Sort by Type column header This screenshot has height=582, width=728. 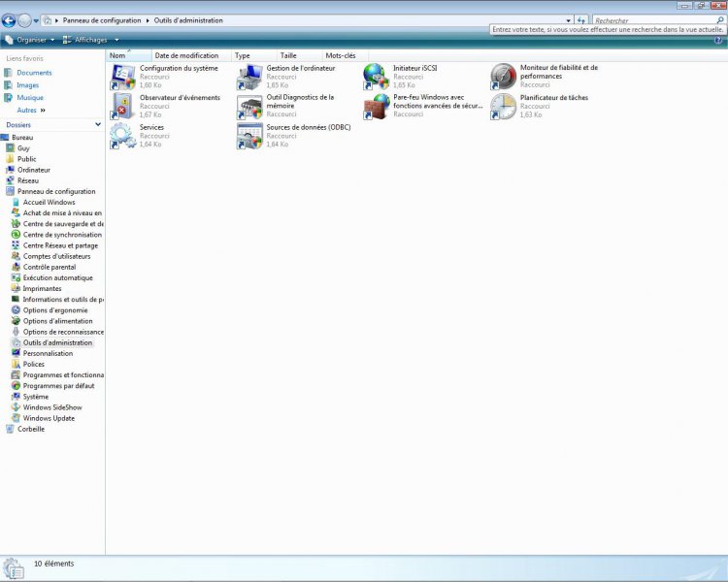[254, 55]
